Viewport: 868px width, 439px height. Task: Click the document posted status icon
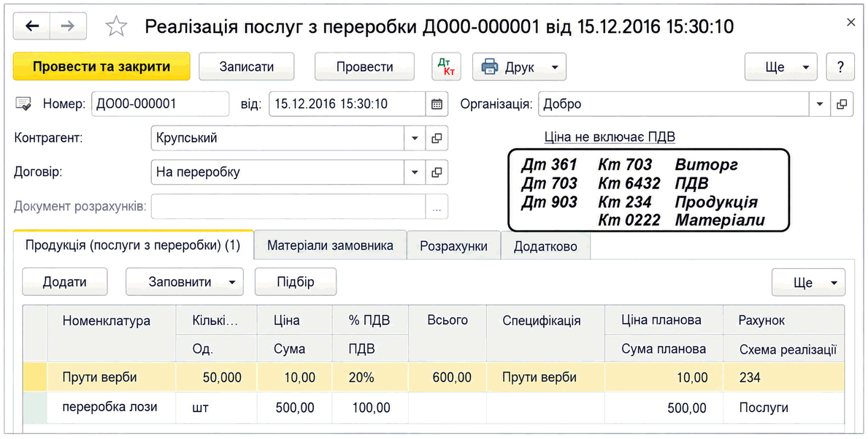23,104
